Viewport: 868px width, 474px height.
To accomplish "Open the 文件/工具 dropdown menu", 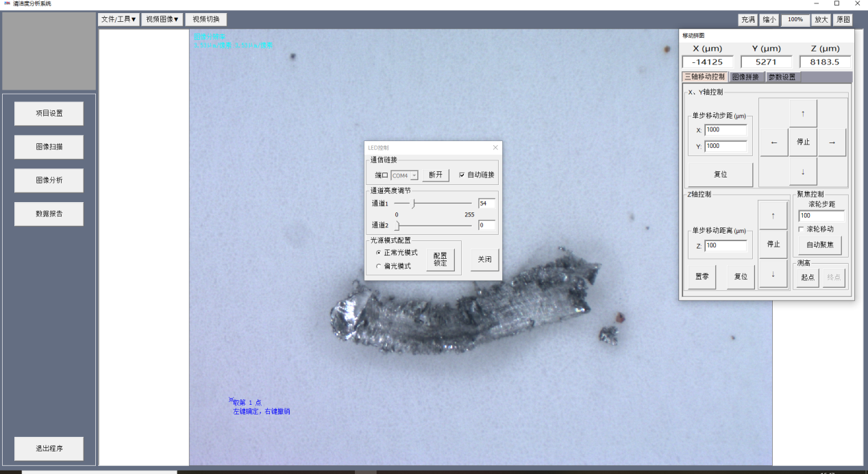I will coord(119,19).
